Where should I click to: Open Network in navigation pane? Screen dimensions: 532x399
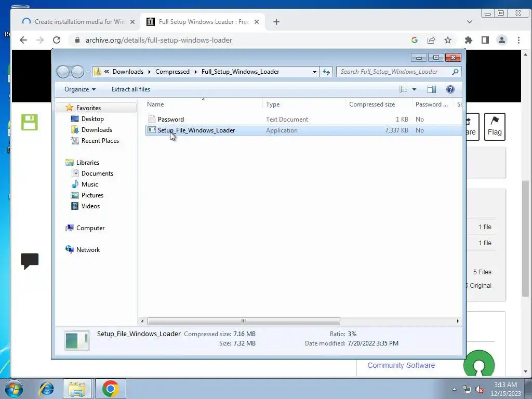tap(88, 250)
